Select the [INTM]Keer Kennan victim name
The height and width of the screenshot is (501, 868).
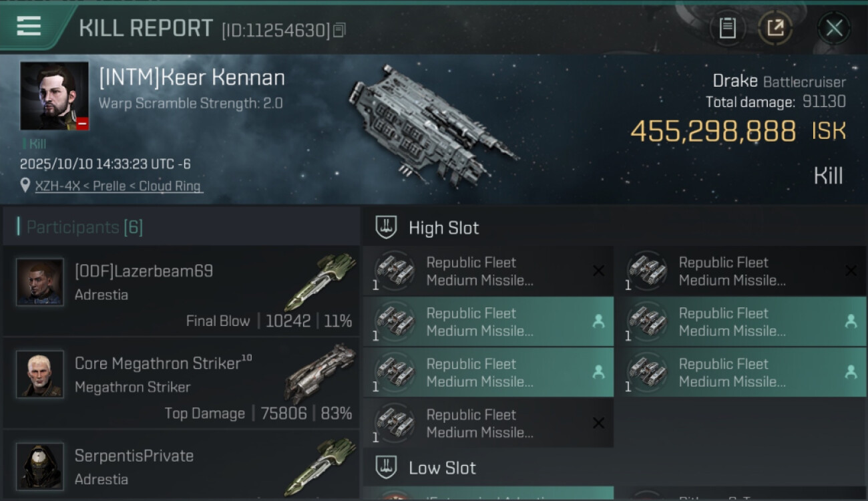point(192,78)
